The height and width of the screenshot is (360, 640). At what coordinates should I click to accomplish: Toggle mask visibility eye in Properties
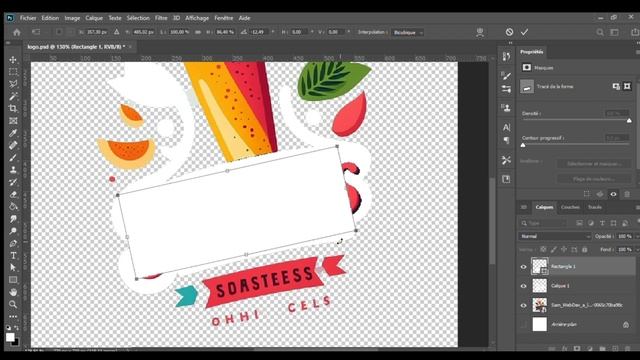pos(613,194)
